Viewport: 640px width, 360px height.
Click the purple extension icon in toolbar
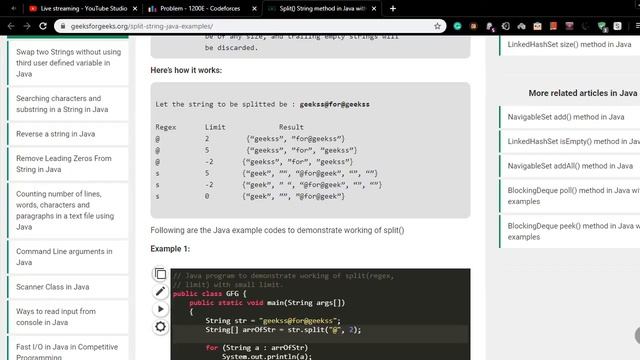(x=569, y=26)
